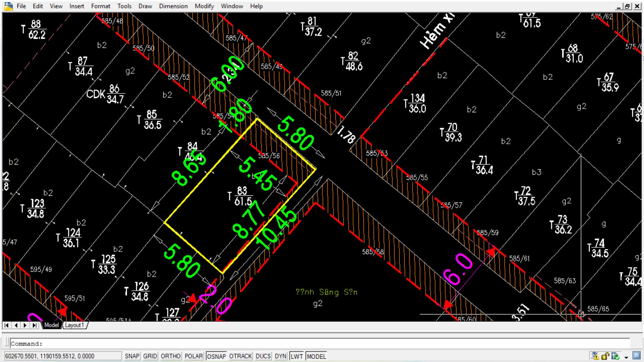Click the magenta 6.0 dimension text
The width and height of the screenshot is (644, 362).
pos(458,269)
